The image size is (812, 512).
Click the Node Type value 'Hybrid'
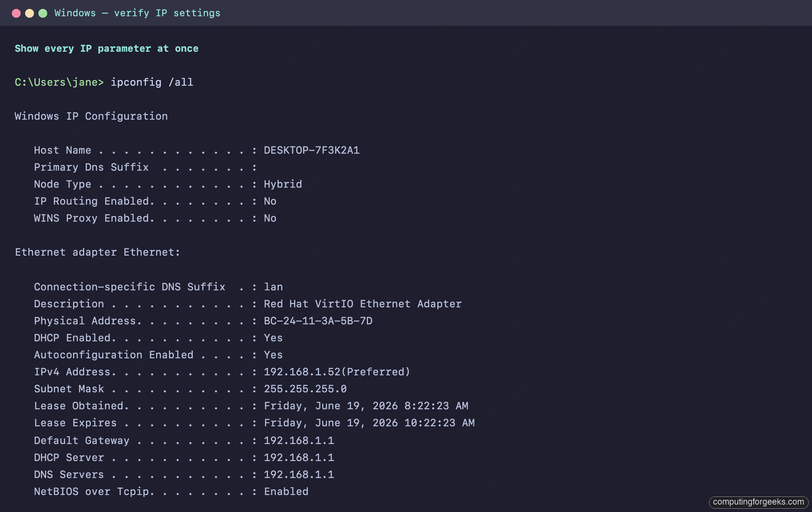tap(283, 184)
